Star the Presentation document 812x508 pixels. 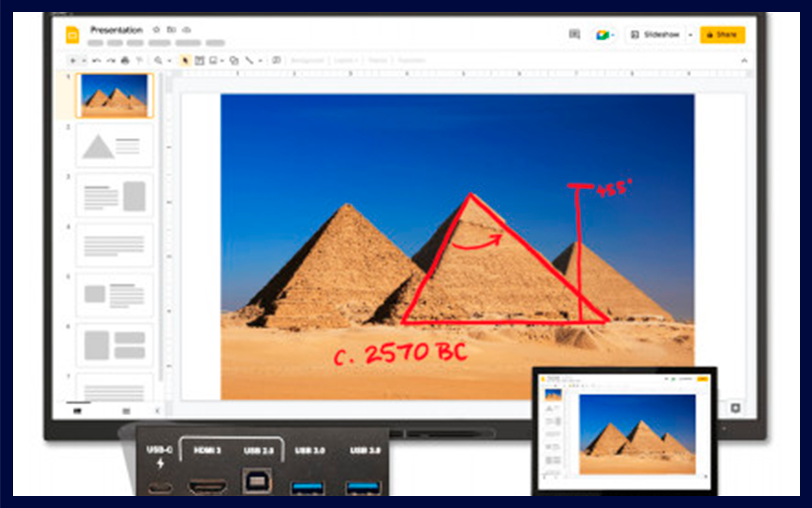pyautogui.click(x=156, y=30)
